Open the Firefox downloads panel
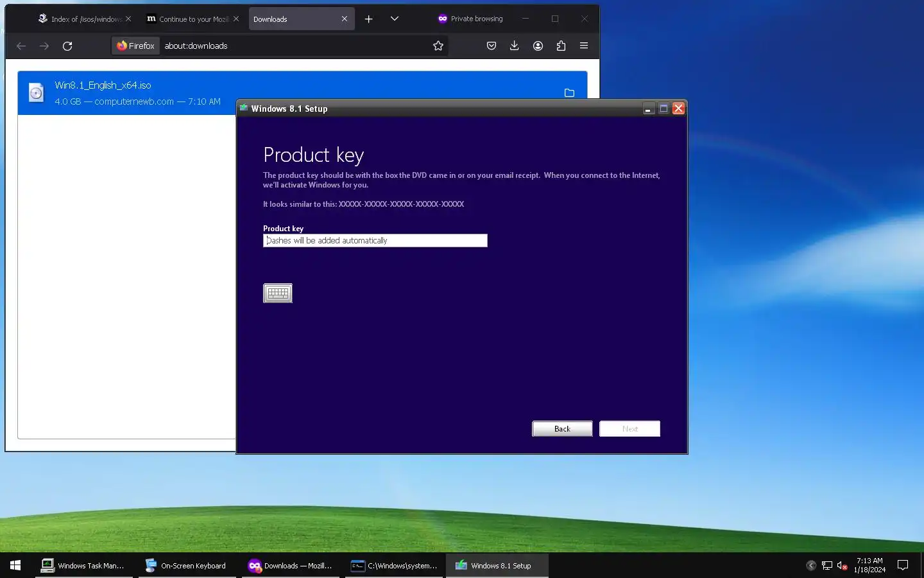Viewport: 924px width, 578px height. (515, 46)
